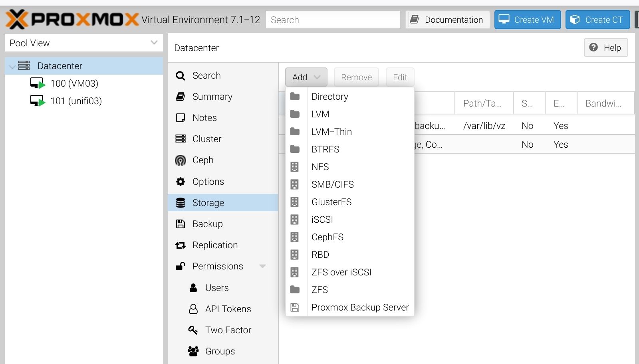
Task: Click the Bandwi... column header
Action: 605,103
